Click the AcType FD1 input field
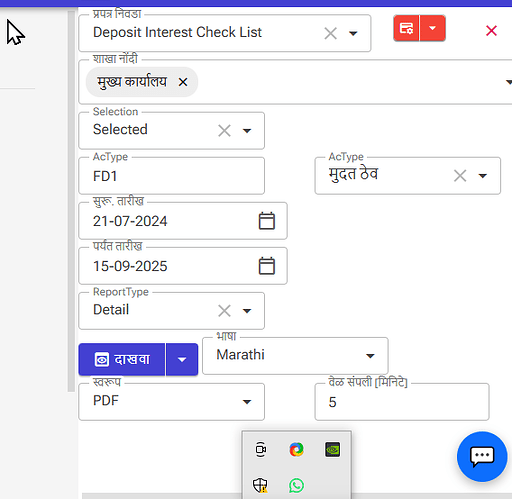 (172, 176)
